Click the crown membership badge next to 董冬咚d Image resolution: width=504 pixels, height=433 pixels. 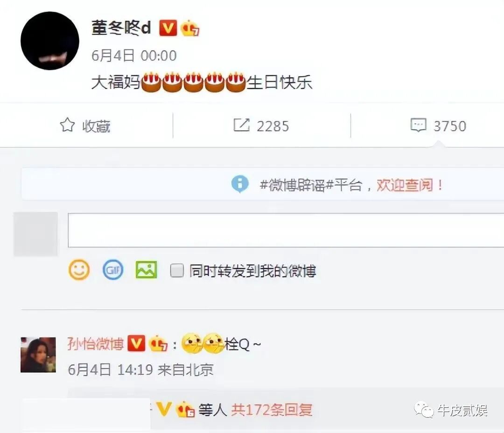click(x=189, y=28)
